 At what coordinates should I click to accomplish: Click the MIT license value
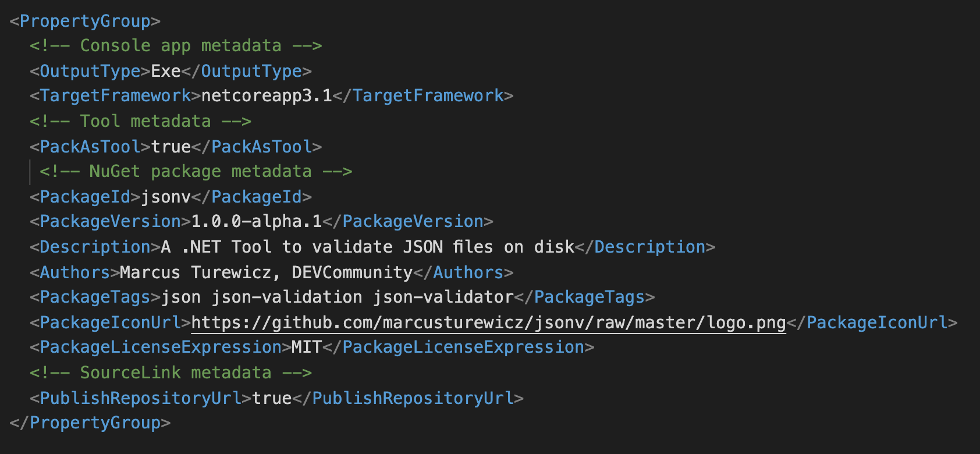click(307, 347)
